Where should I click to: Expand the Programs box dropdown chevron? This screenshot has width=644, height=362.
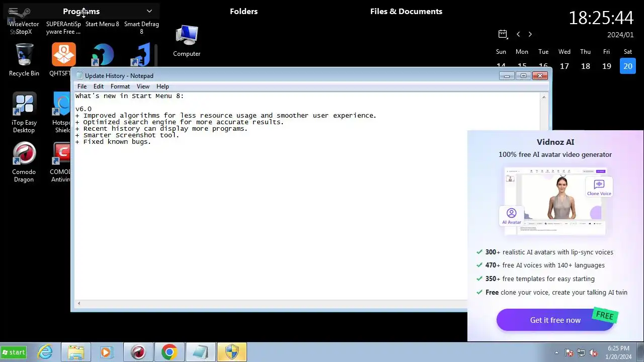(149, 11)
